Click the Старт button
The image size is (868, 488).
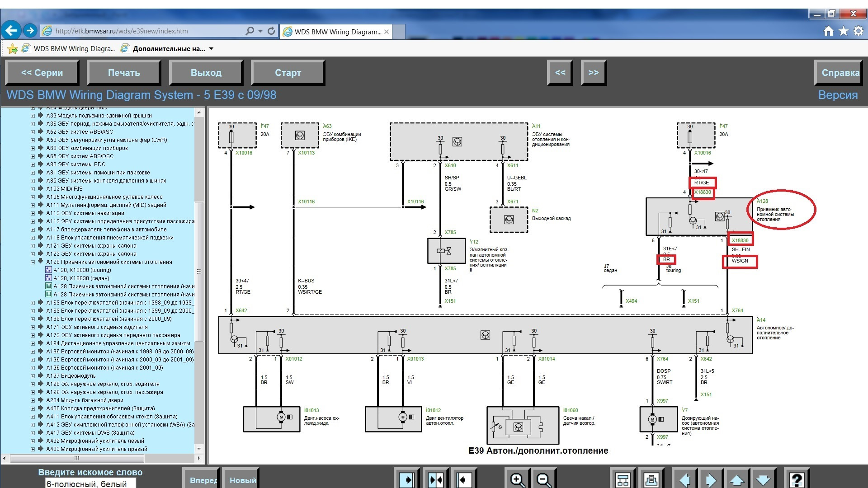pos(288,73)
